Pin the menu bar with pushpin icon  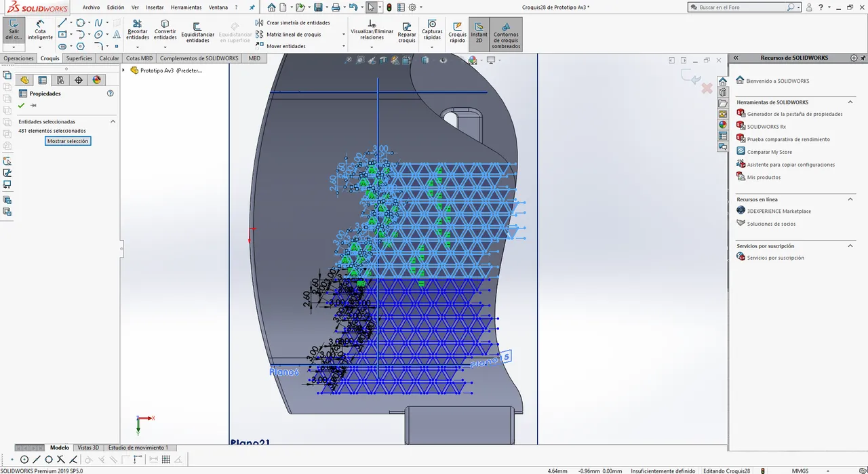(x=252, y=7)
